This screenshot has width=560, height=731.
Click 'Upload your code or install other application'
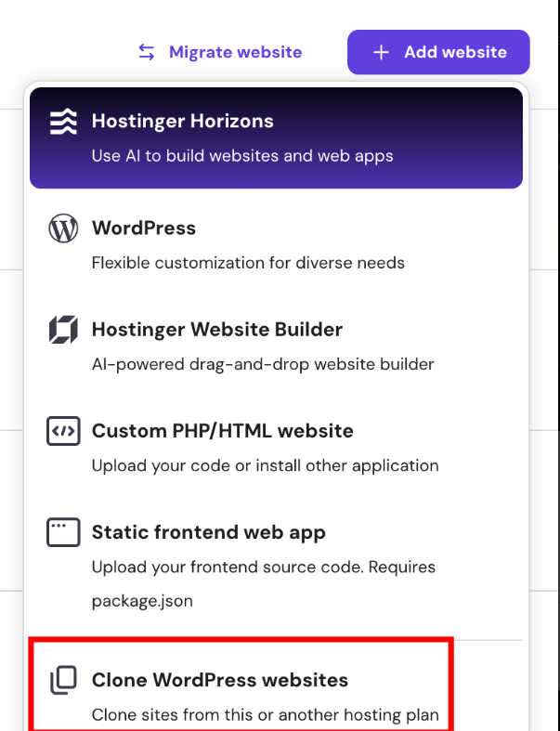click(x=266, y=465)
